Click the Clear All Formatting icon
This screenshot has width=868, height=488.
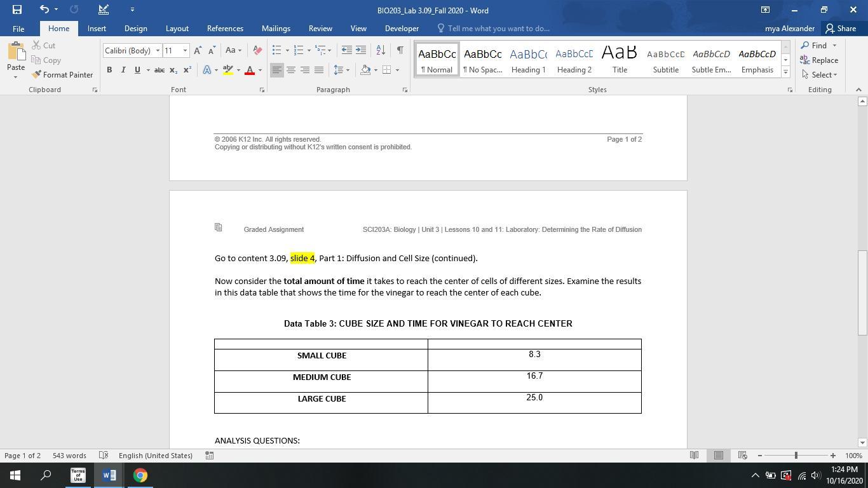tap(257, 50)
